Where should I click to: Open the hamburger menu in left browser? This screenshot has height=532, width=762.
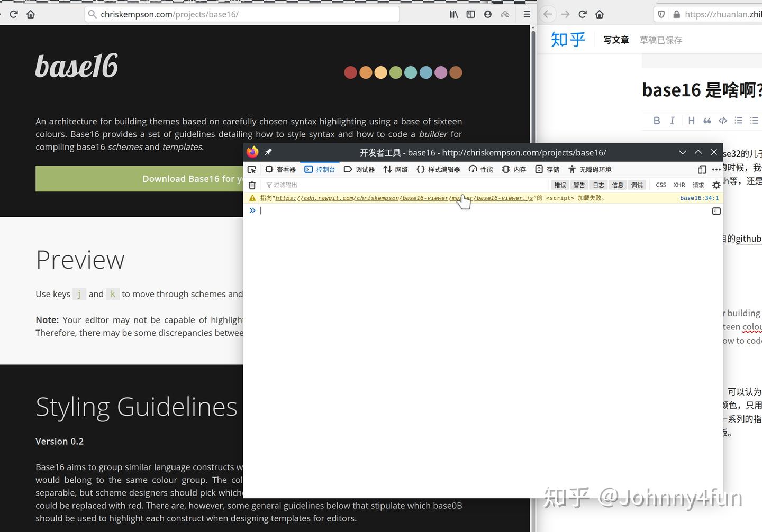click(x=527, y=14)
